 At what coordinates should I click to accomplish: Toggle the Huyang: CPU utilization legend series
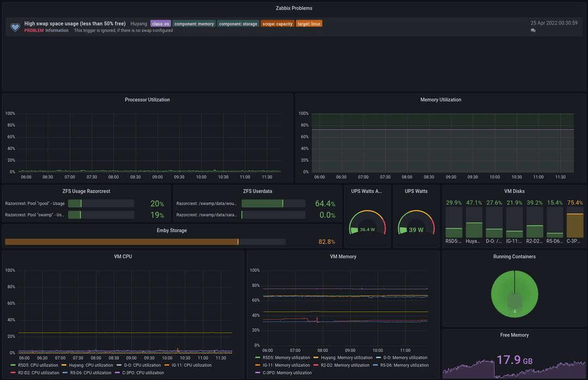91,365
